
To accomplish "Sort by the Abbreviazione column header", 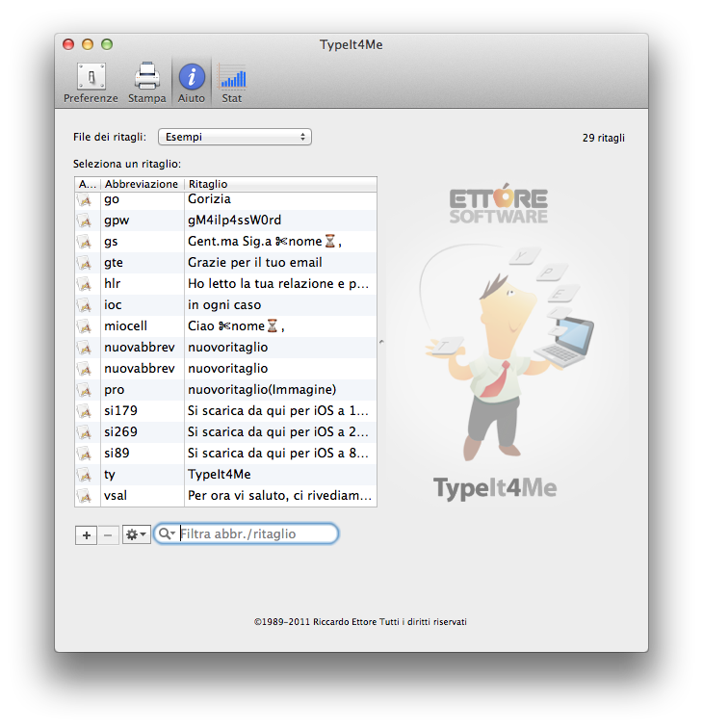I will pos(143,184).
